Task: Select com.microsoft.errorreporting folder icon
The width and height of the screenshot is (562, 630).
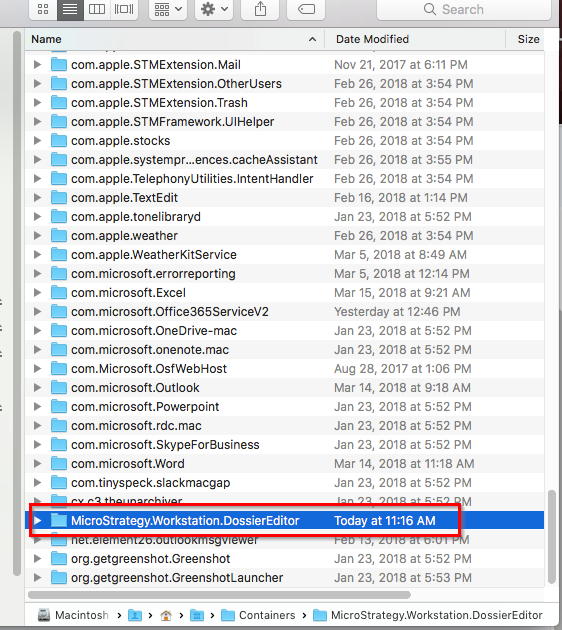Action: tap(59, 274)
